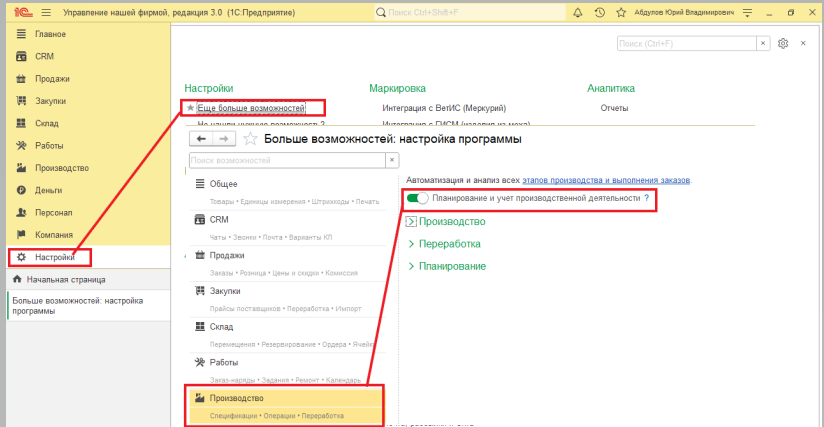The image size is (824, 427).
Task: Open the history clock icon
Action: coord(600,13)
